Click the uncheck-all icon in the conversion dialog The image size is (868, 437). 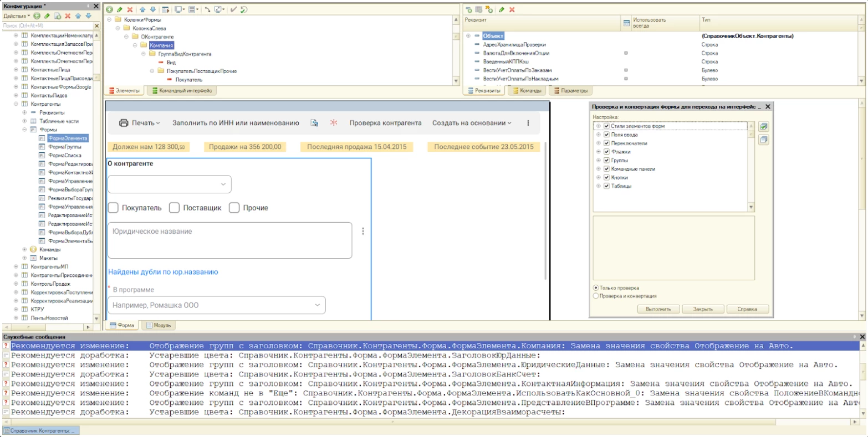pyautogui.click(x=763, y=140)
